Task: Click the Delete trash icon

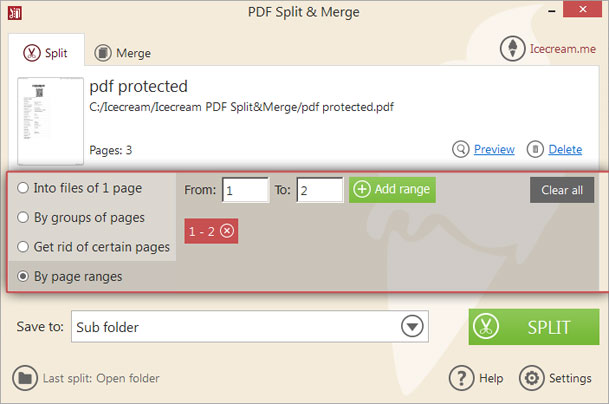Action: (536, 149)
